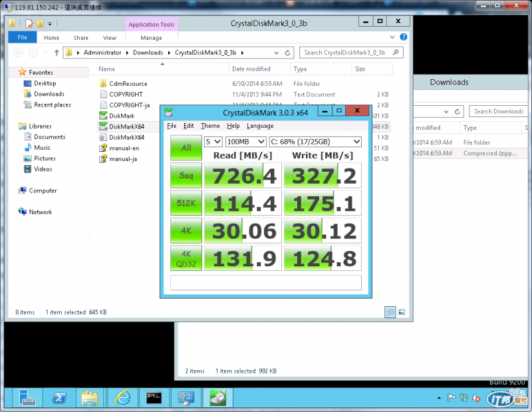The image size is (532, 412).
Task: Select the manual-en help file icon
Action: point(103,148)
